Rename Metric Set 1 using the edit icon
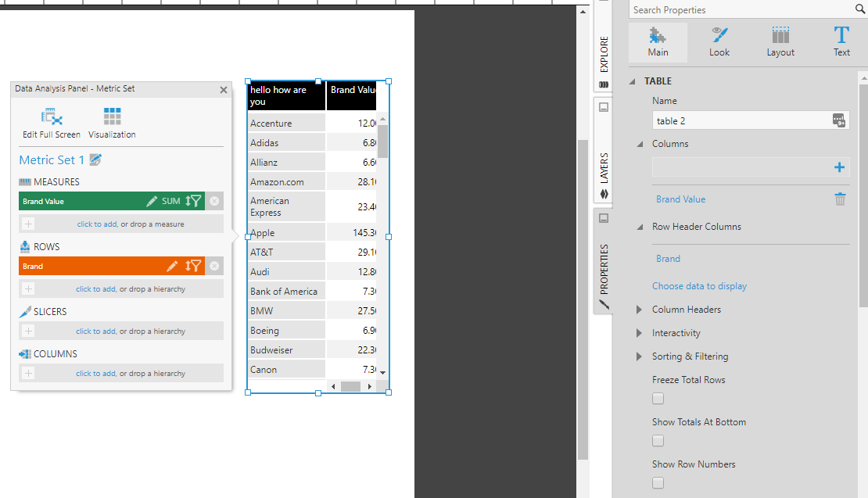Screen dimensions: 868x498 tap(95, 160)
